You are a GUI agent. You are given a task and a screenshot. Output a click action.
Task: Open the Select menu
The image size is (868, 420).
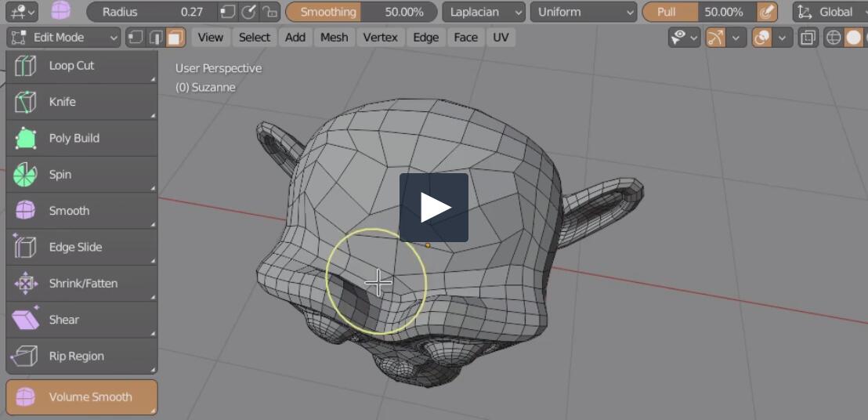[x=255, y=38]
